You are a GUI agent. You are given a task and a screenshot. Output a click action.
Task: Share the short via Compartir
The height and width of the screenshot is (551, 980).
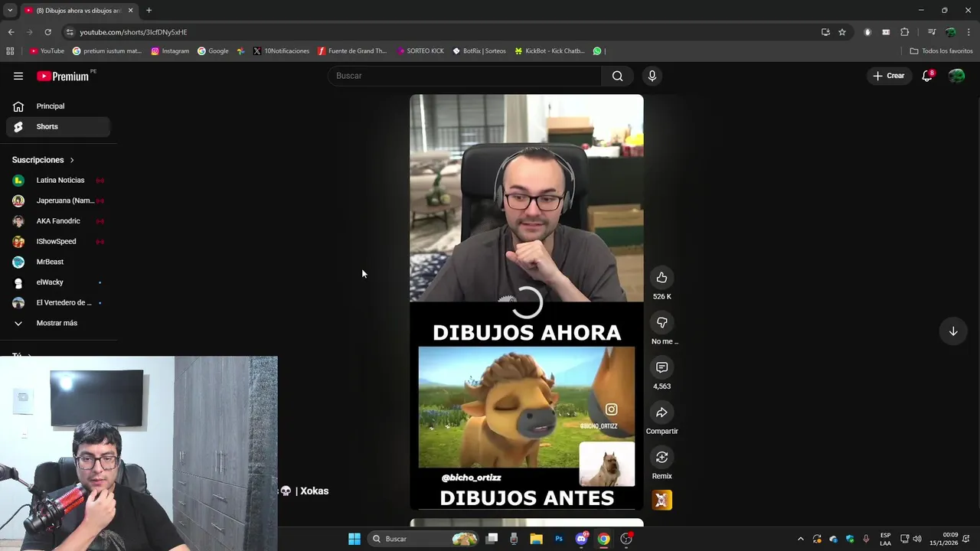click(x=661, y=412)
